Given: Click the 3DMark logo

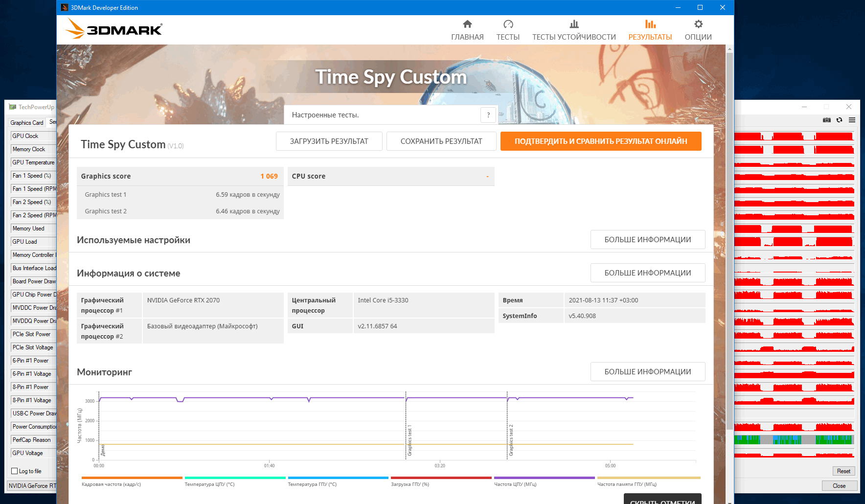Looking at the screenshot, I should 114,29.
